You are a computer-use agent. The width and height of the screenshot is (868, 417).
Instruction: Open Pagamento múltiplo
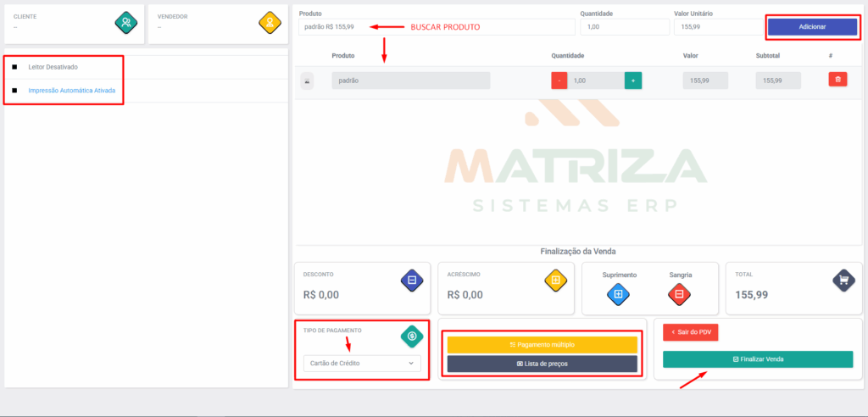tap(542, 344)
